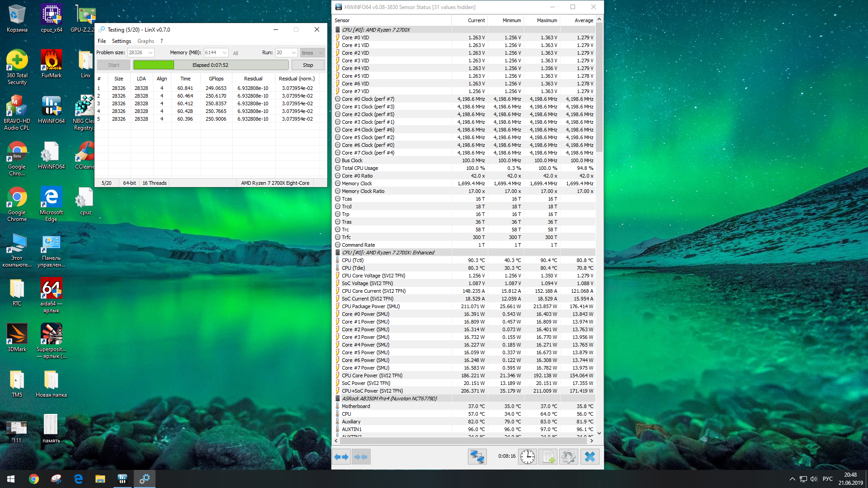Open the HWiNFO64 shortcut beside BRAVO-HD Audio CPL
Screen dimensions: 868x488
52,109
